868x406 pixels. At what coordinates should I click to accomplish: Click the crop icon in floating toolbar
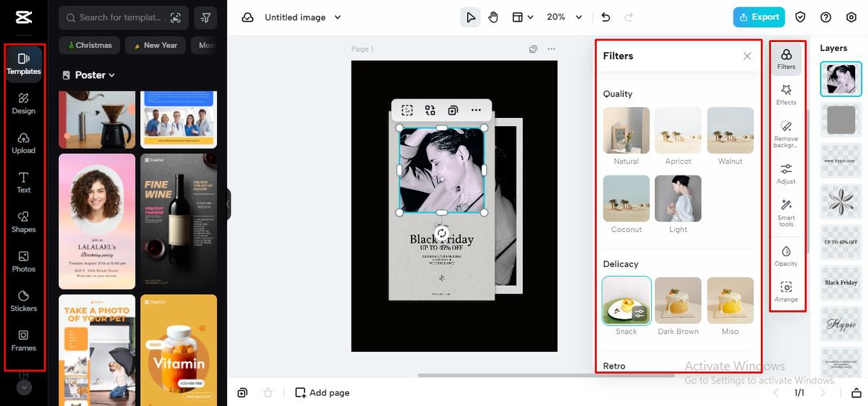click(407, 110)
